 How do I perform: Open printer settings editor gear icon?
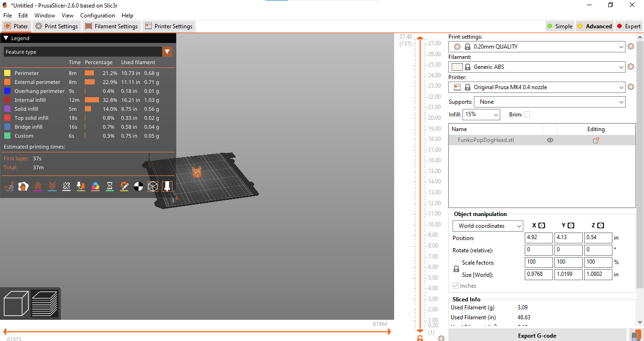(631, 87)
